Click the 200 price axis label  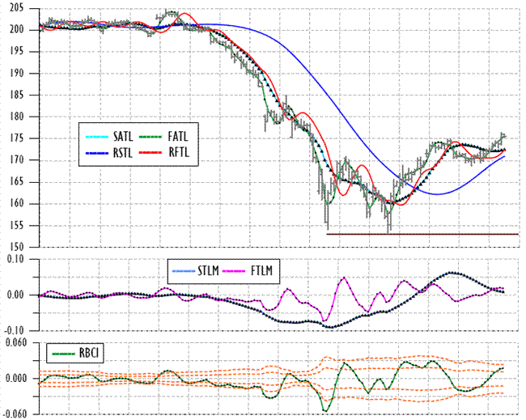tap(17, 30)
